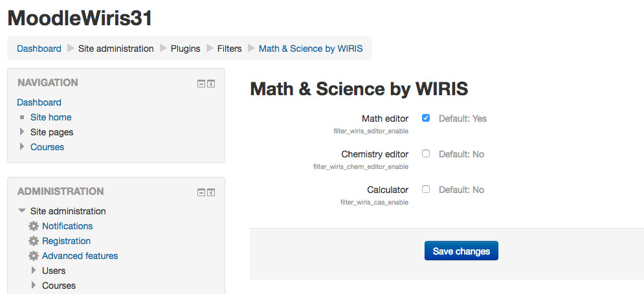This screenshot has height=294, width=644.
Task: Open the Site home link
Action: (x=50, y=117)
